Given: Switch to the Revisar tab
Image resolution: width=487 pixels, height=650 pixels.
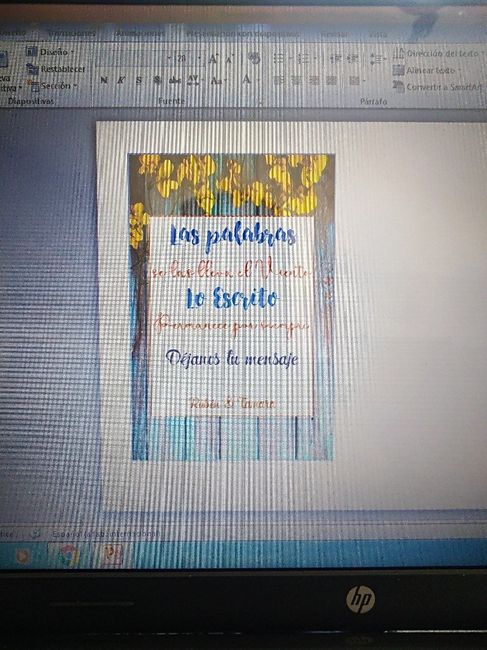Looking at the screenshot, I should click(x=334, y=34).
